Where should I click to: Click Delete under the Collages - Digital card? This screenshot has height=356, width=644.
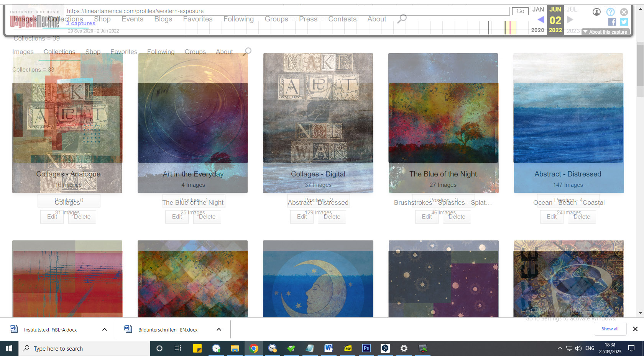click(x=332, y=217)
